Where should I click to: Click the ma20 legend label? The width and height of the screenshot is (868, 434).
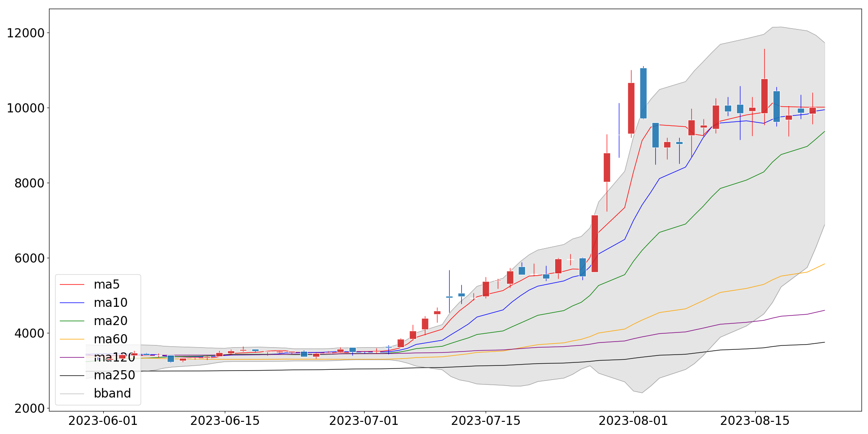[x=110, y=321]
